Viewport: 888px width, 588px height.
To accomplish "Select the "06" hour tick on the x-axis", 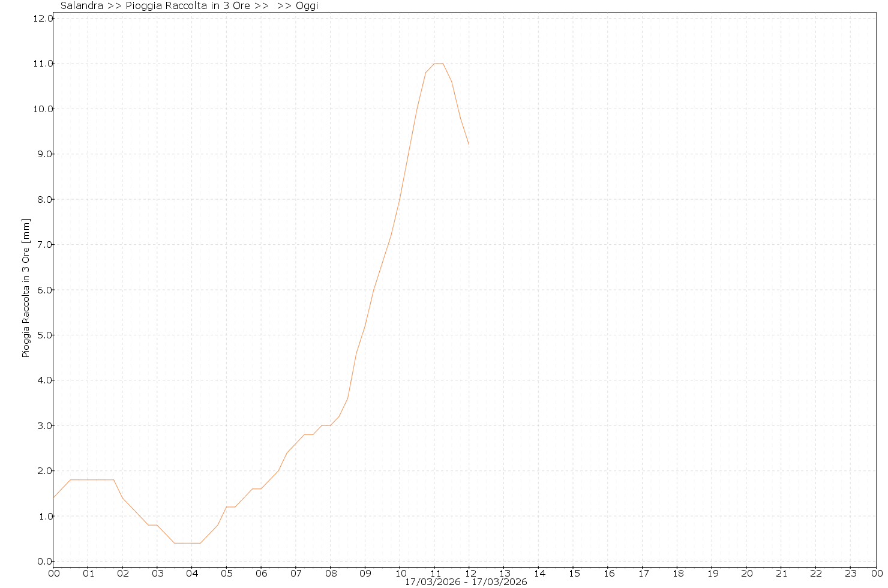I will click(x=262, y=574).
